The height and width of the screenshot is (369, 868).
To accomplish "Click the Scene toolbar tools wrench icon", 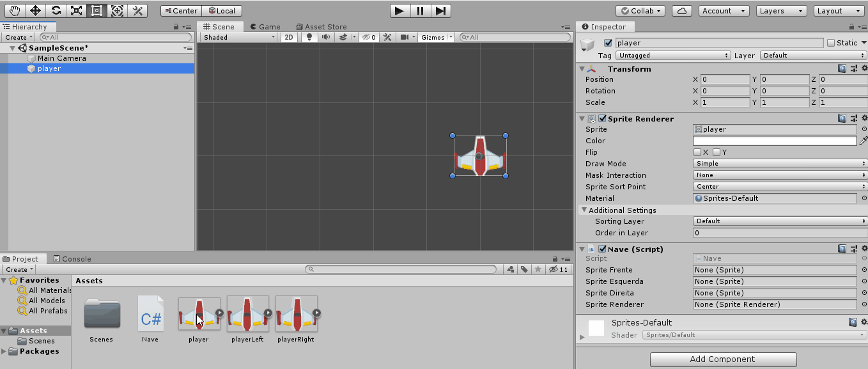I will [387, 37].
